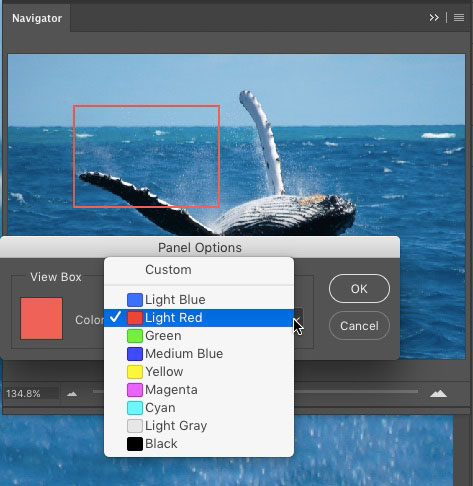Viewport: 473px width, 486px height.
Task: Edit the 134.8% zoom field
Action: click(31, 394)
